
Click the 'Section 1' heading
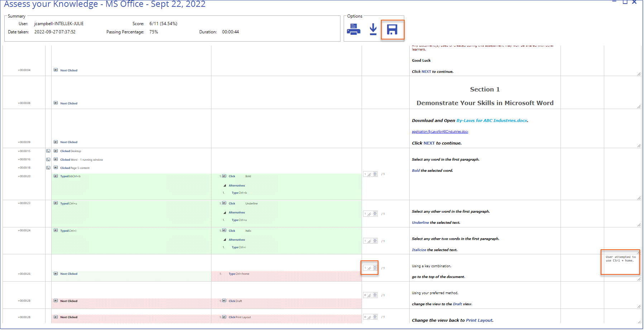(x=485, y=89)
